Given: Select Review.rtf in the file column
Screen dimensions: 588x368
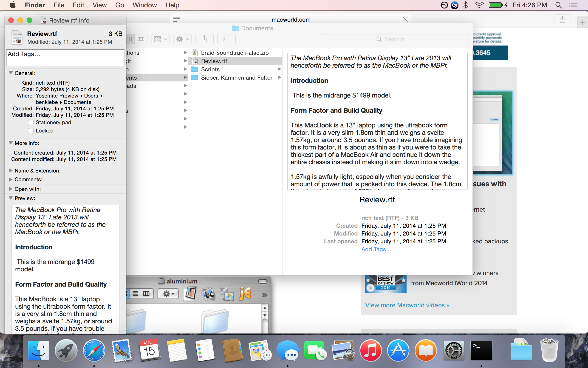Looking at the screenshot, I should pyautogui.click(x=235, y=61).
